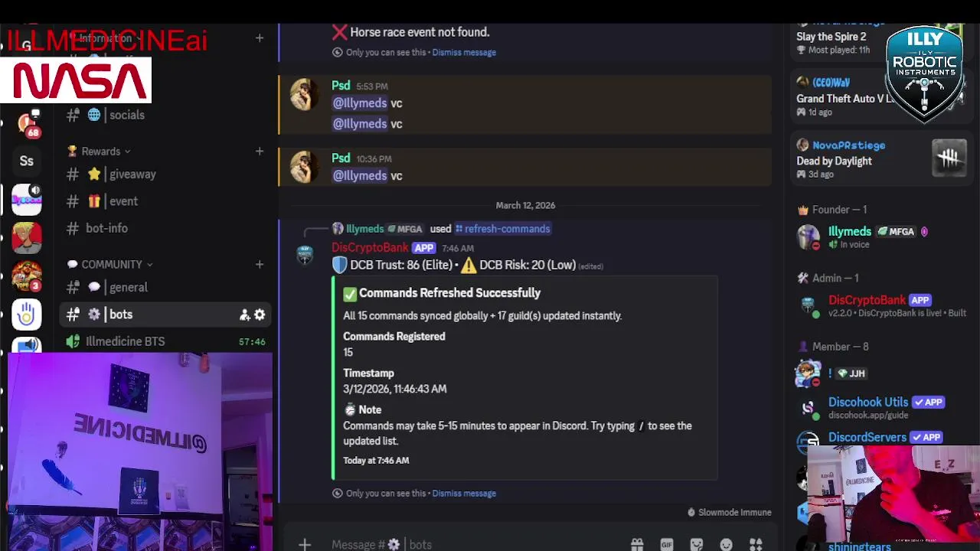Open bots channel settings gear
Viewport: 980px width, 551px height.
click(260, 315)
